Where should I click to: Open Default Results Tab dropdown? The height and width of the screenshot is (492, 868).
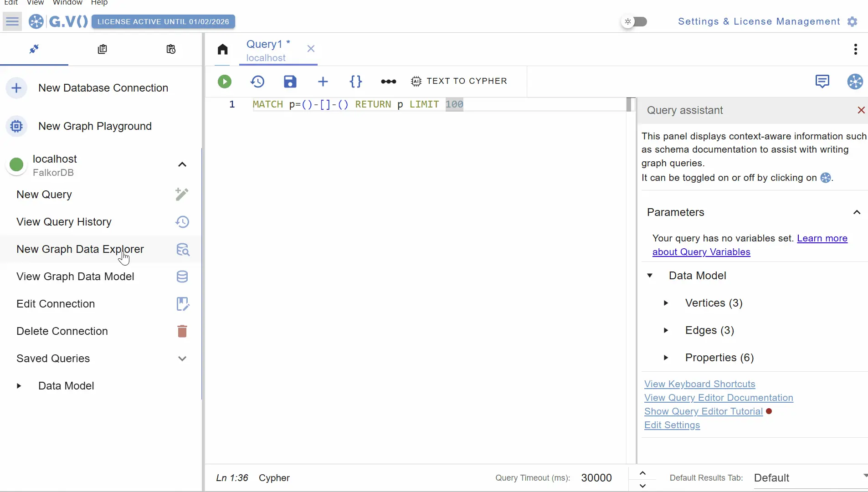point(811,478)
